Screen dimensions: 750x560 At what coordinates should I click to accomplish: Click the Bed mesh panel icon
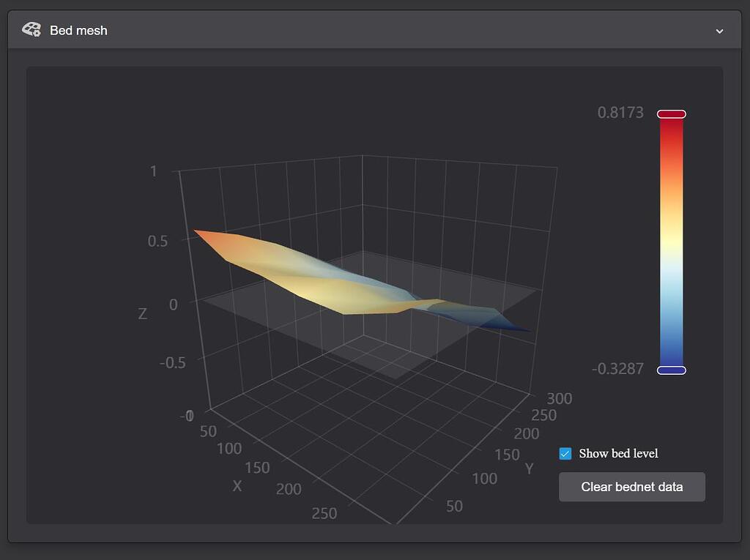point(31,30)
